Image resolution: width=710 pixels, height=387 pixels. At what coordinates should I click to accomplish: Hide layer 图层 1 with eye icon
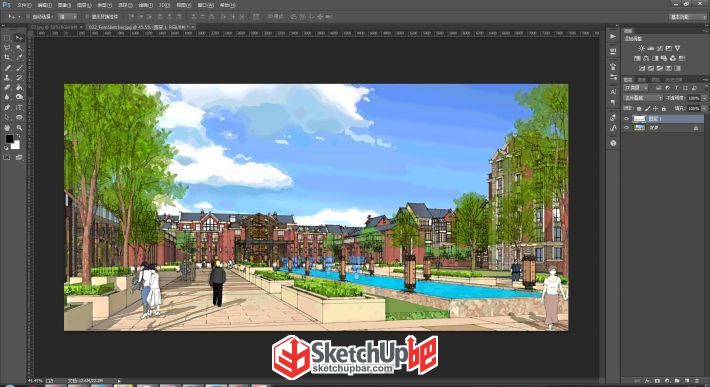pos(627,119)
